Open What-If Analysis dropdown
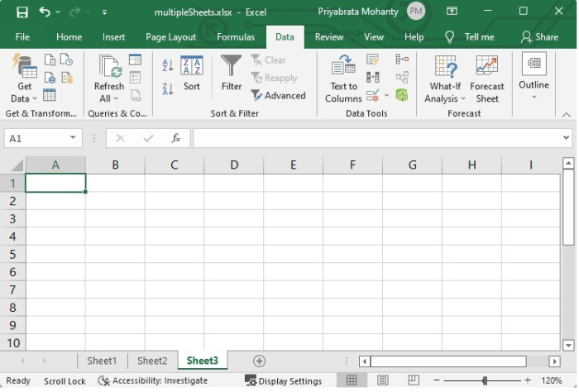The height and width of the screenshot is (392, 579). pos(445,79)
